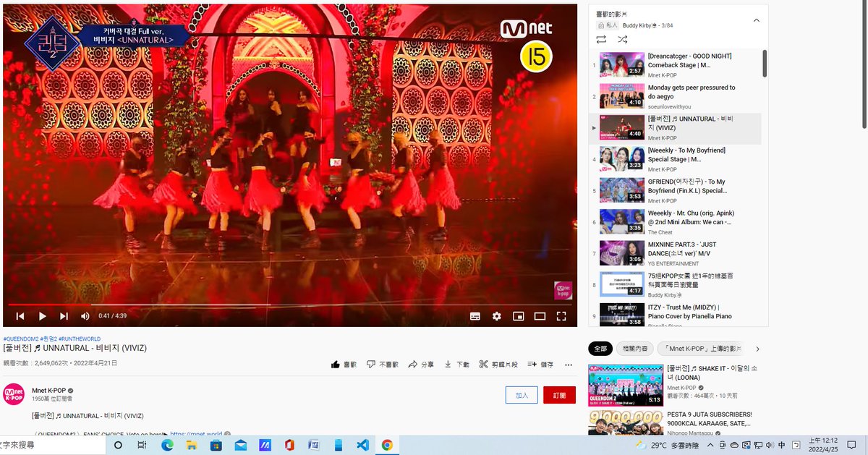868x455 pixels.
Task: Select the 全部 filter chip
Action: [600, 349]
